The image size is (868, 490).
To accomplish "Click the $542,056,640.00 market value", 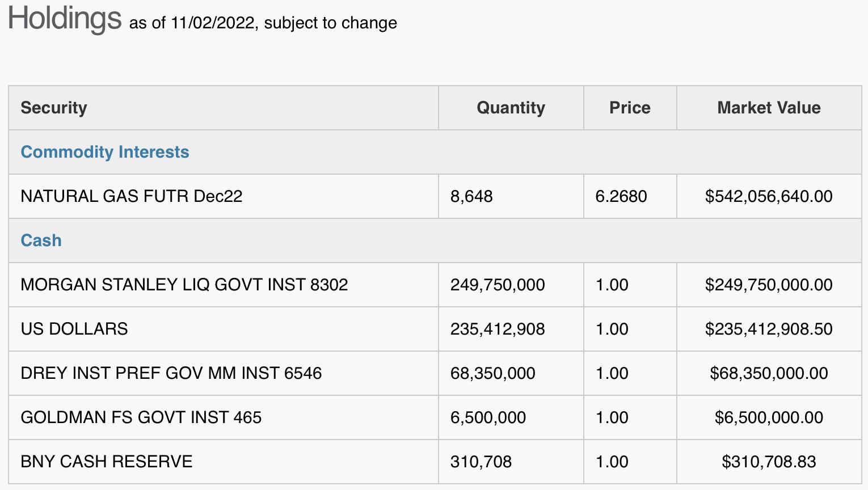I will coord(769,196).
